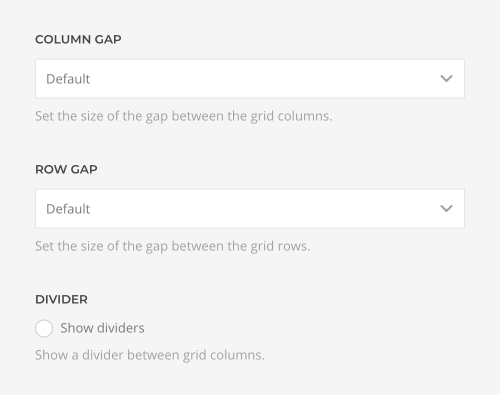Click the Row Gap chevron arrow icon
Viewport: 500px width, 395px height.
pos(446,209)
